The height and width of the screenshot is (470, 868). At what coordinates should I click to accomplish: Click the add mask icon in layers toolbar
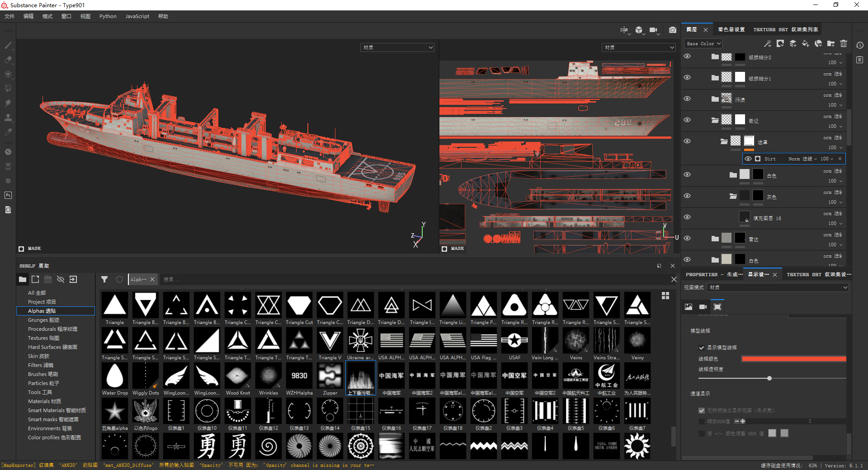(x=780, y=43)
